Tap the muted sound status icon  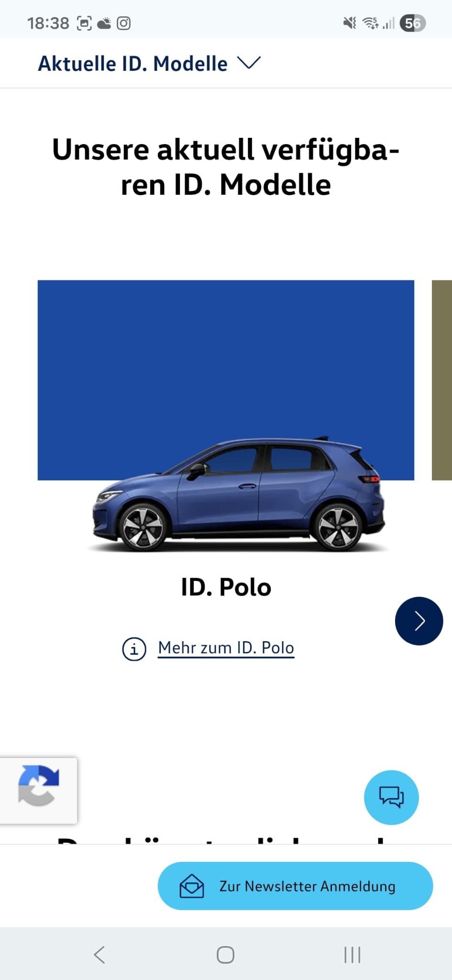[x=350, y=23]
